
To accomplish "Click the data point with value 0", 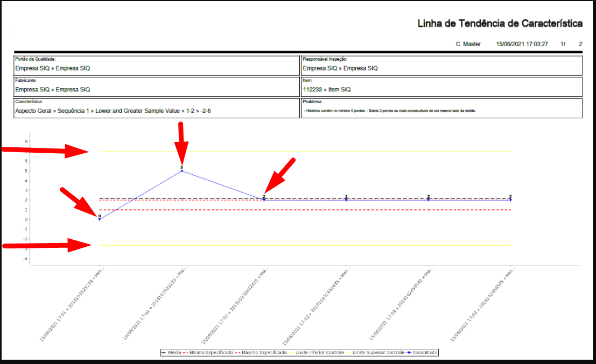I will (100, 219).
